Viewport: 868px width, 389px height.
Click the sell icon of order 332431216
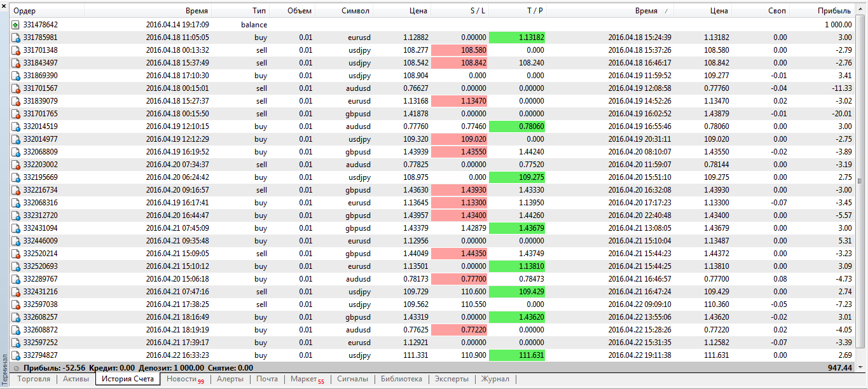click(16, 292)
